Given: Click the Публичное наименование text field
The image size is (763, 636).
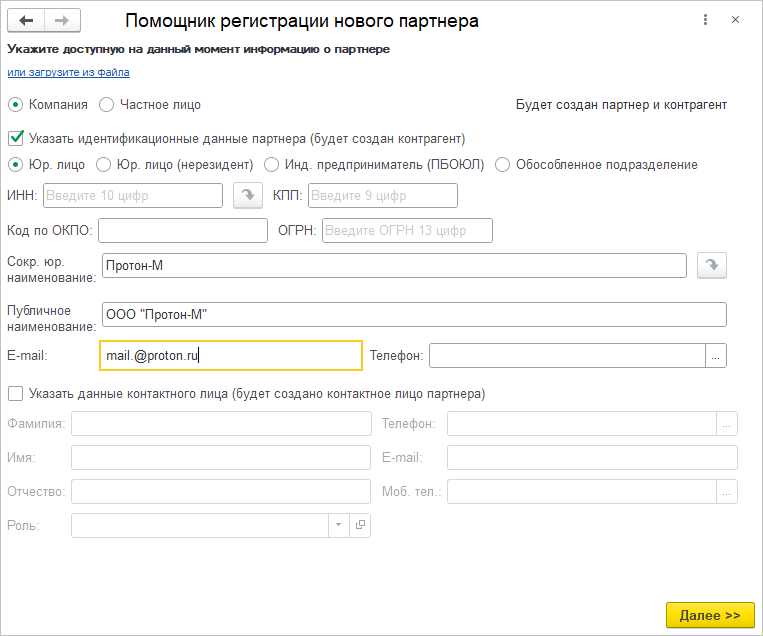Looking at the screenshot, I should click(413, 315).
